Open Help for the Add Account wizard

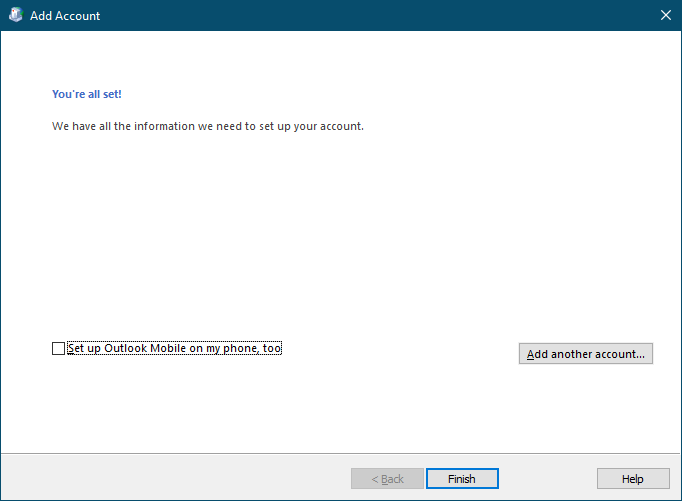632,479
